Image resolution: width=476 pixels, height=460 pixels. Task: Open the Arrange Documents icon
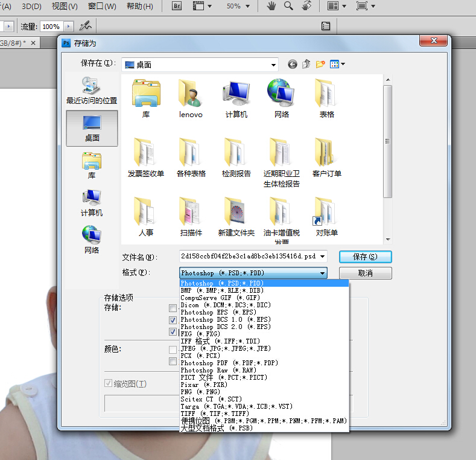tap(333, 6)
